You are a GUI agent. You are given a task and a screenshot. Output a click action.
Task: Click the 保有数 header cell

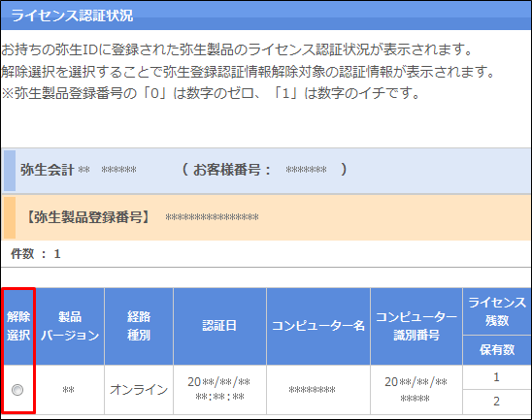pyautogui.click(x=497, y=350)
